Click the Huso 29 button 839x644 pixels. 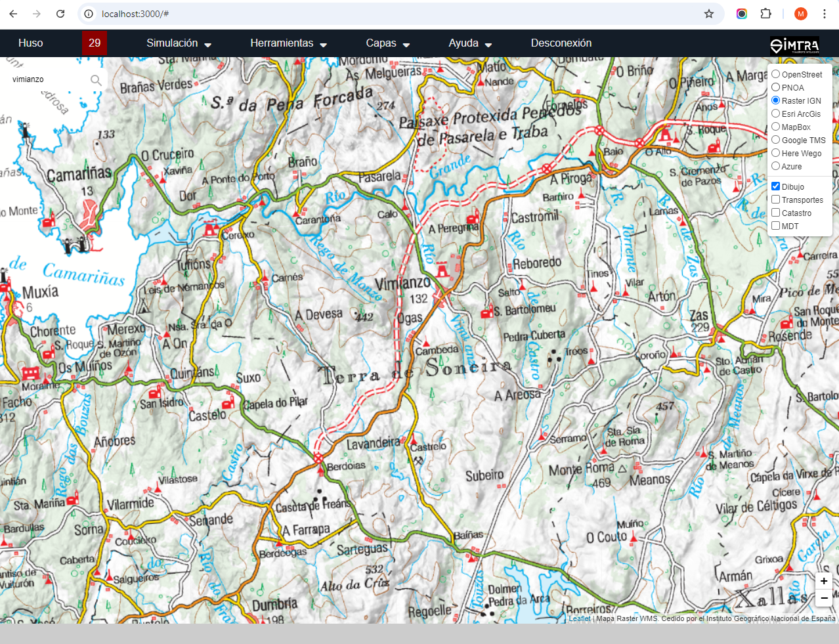tap(95, 43)
